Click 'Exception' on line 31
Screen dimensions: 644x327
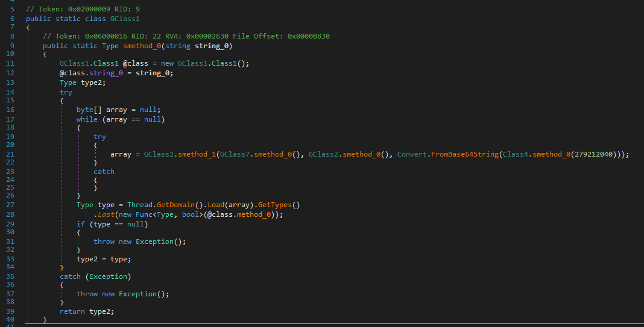coord(155,241)
